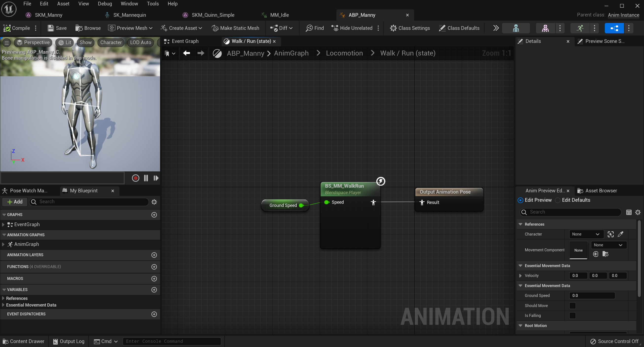
Task: Open Compile options three-dot menu
Action: click(x=36, y=28)
